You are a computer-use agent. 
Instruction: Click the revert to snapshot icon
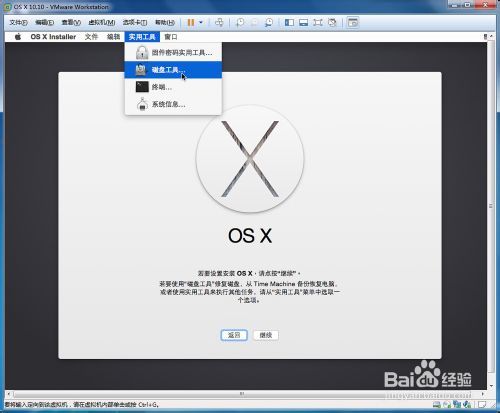click(254, 22)
